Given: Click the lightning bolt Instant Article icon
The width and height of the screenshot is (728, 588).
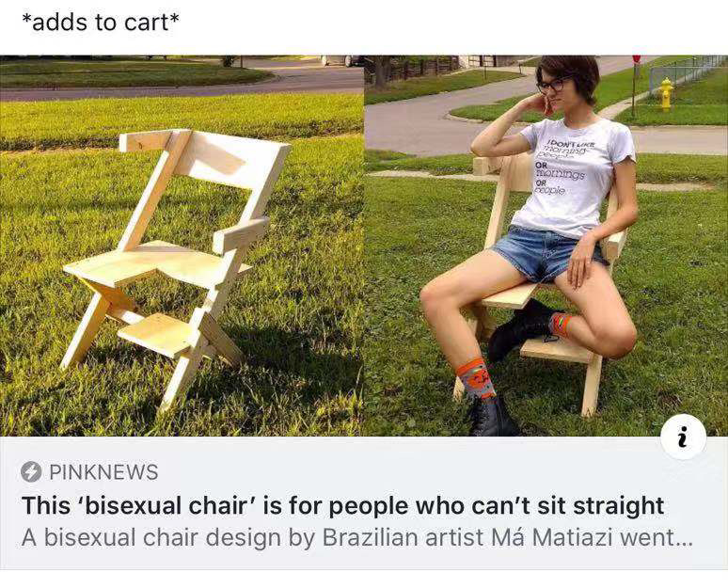Looking at the screenshot, I should (x=31, y=472).
